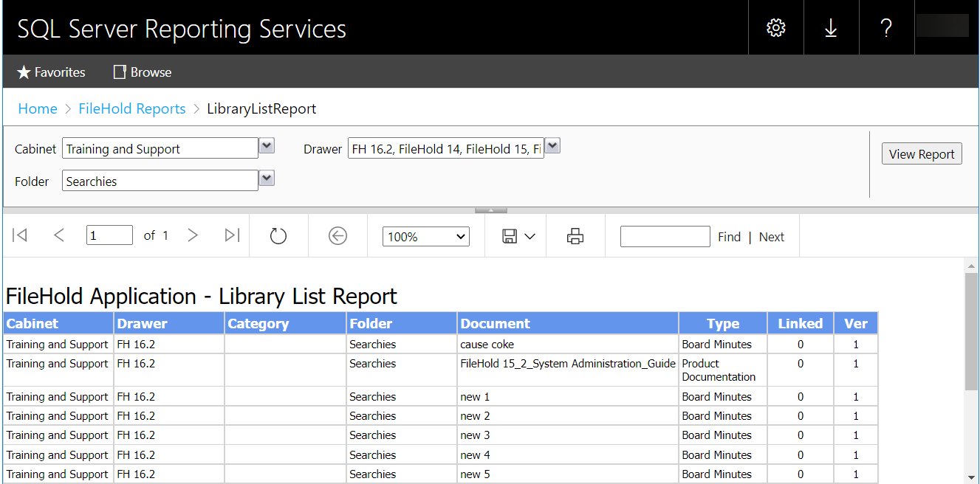Open the zoom level dropdown showing 100%
Image resolution: width=980 pixels, height=484 pixels.
pyautogui.click(x=425, y=236)
